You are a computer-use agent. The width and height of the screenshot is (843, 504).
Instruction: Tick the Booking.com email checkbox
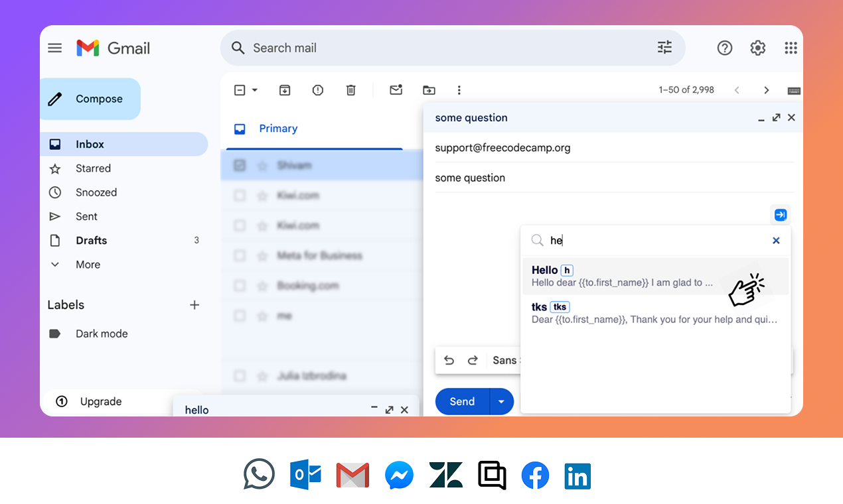(x=240, y=286)
